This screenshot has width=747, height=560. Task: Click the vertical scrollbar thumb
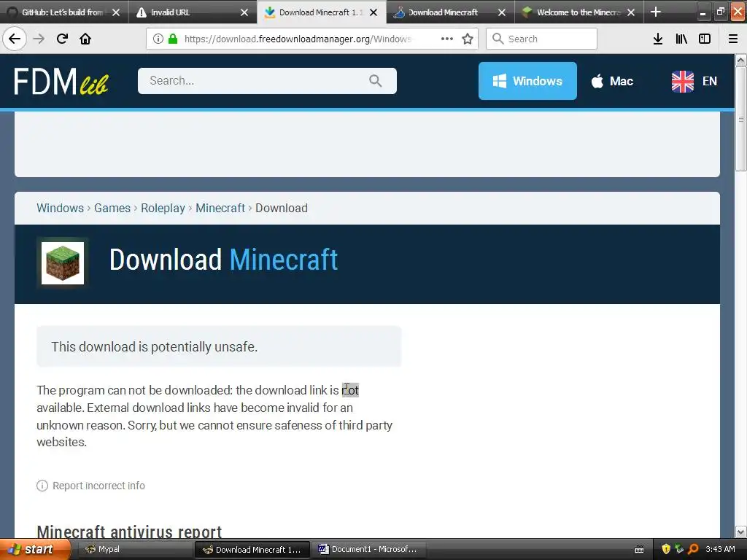[741, 119]
